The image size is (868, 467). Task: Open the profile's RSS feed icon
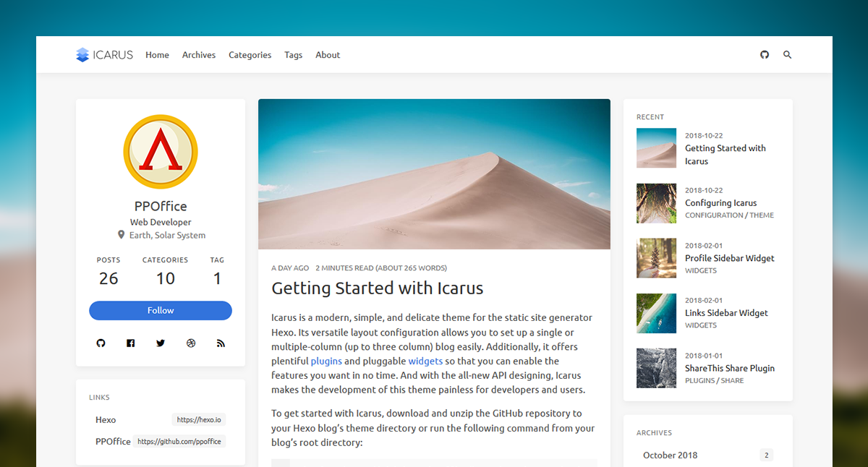point(221,343)
